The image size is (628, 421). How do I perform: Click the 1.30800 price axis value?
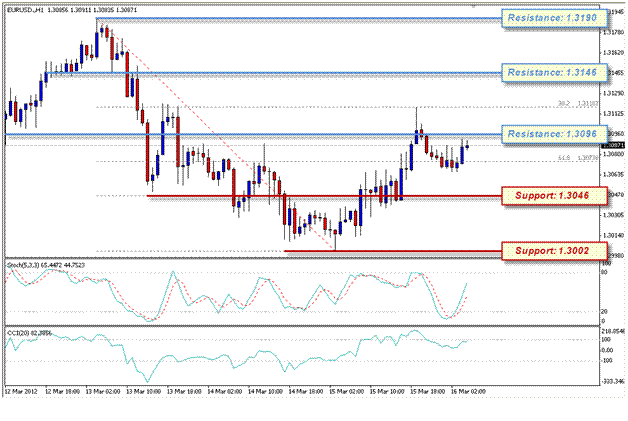tap(614, 154)
